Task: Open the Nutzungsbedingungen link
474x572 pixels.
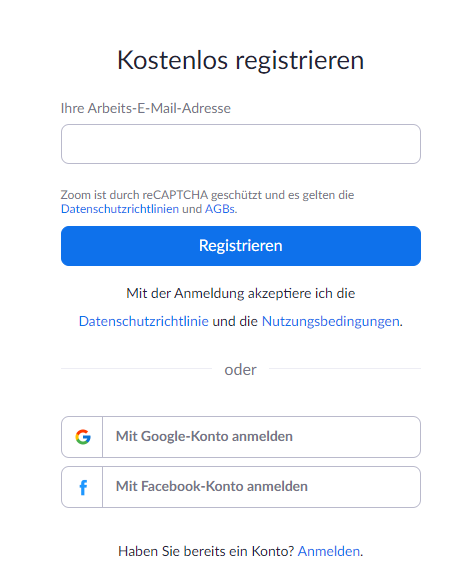Action: 331,321
